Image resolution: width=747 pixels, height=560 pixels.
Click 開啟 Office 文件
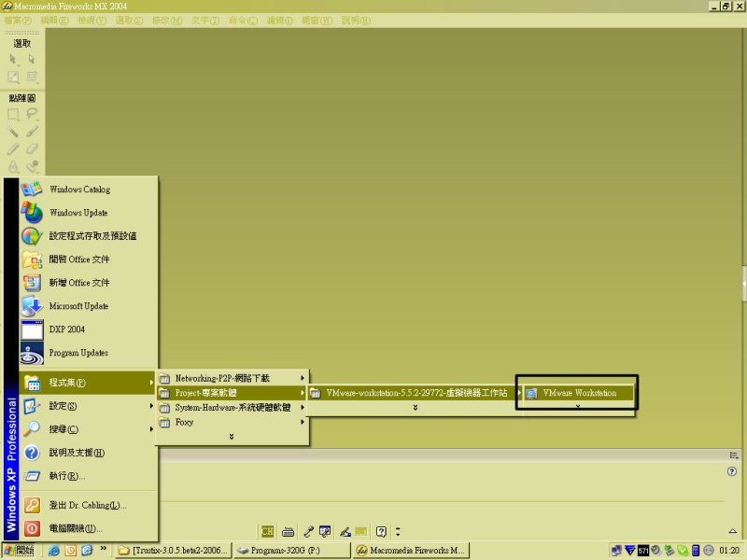pyautogui.click(x=88, y=259)
